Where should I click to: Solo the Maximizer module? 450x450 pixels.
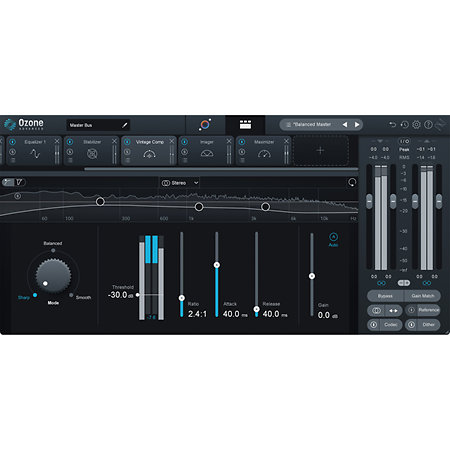coord(242,152)
